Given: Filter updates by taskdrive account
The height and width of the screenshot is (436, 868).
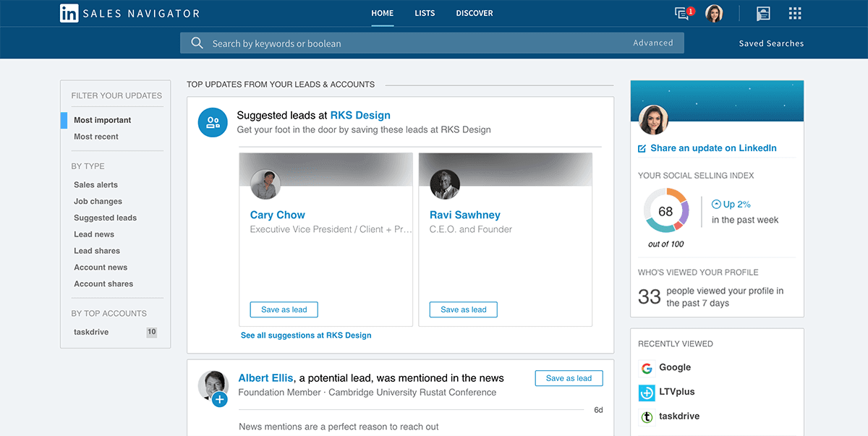Looking at the screenshot, I should 90,333.
